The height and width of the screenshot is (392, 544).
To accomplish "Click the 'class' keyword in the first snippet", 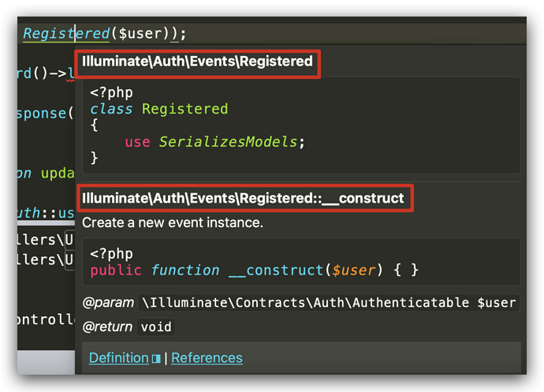I will point(112,109).
